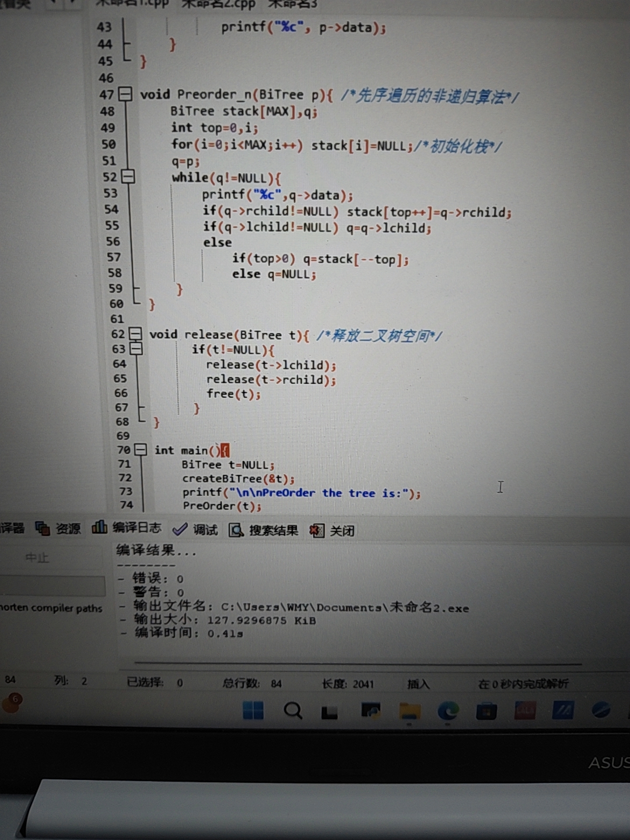Open Windows Search from the taskbar
The width and height of the screenshot is (630, 840).
click(x=293, y=710)
